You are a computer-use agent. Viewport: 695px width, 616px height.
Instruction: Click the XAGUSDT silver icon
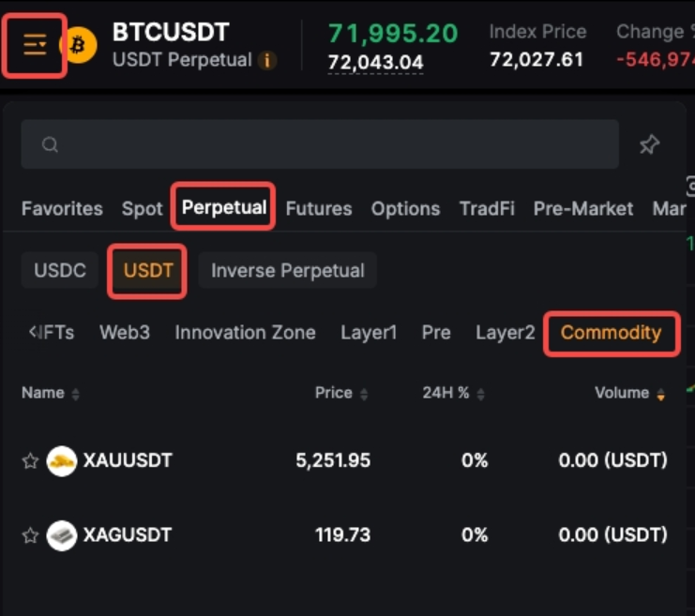tap(62, 535)
